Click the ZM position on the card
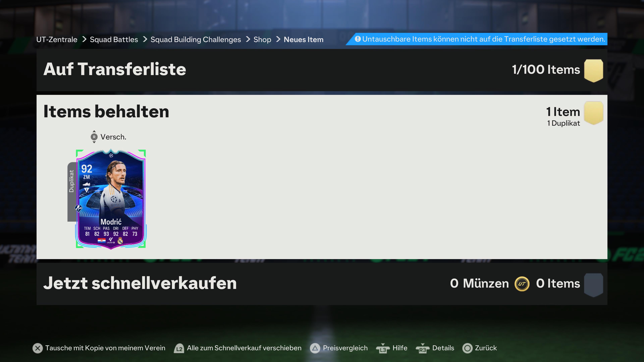Screen dimensions: 644x362 pyautogui.click(x=87, y=177)
